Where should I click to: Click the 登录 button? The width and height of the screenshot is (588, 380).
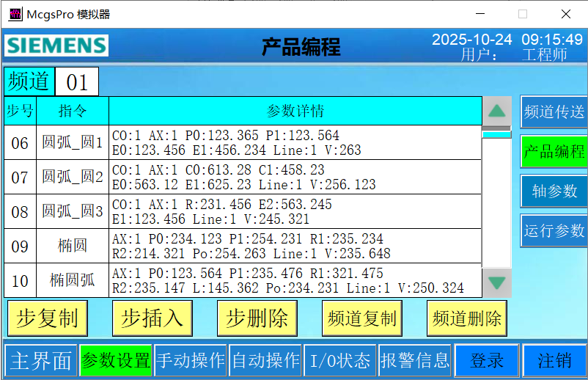tap(487, 361)
